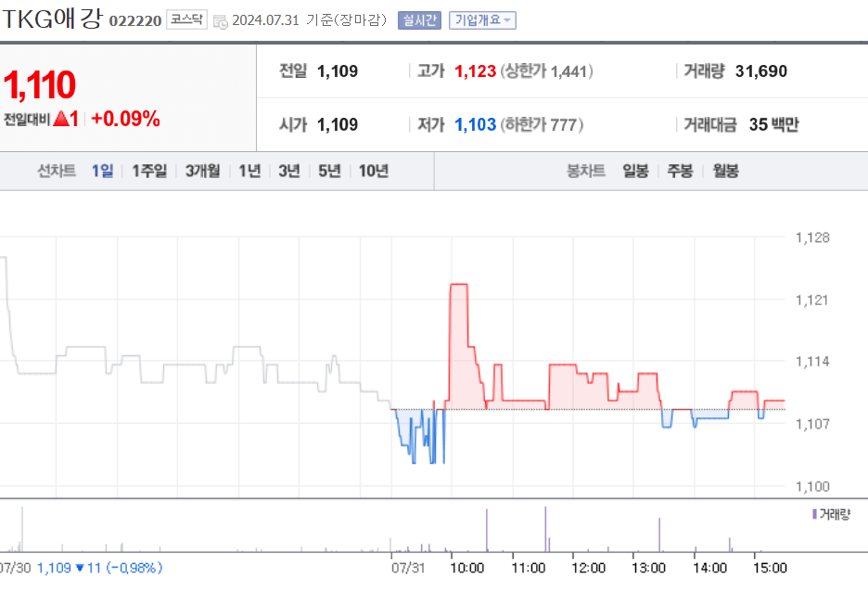
Task: Switch to the 1주일 weekly chart tab
Action: [148, 171]
